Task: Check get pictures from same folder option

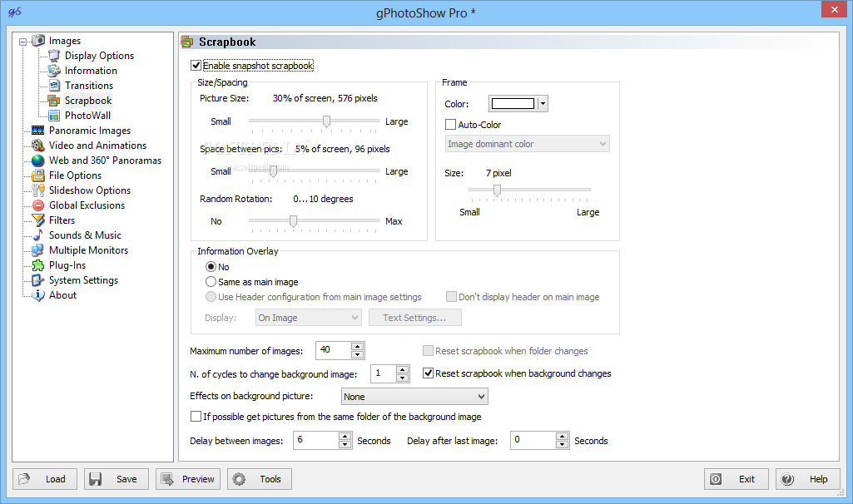Action: tap(196, 417)
